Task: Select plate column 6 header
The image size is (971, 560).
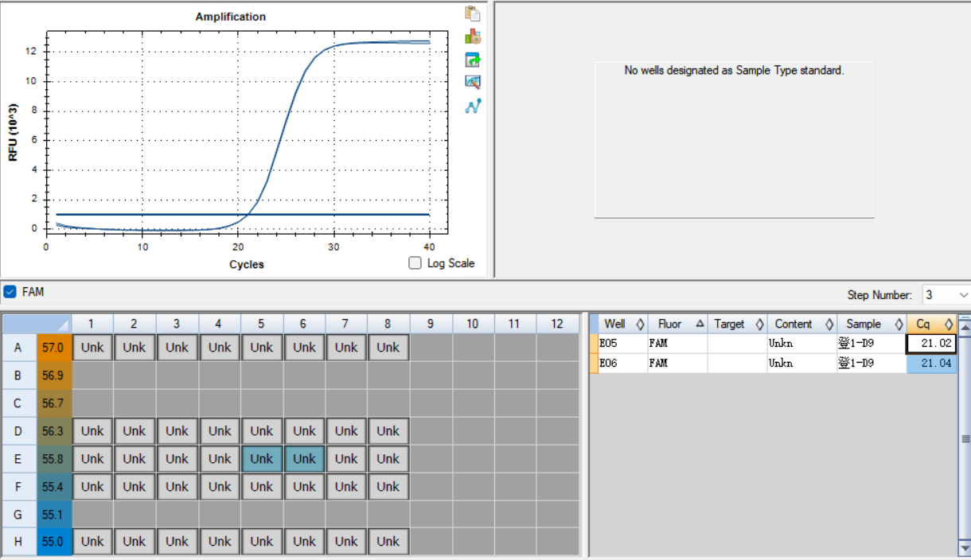Action: pos(304,324)
